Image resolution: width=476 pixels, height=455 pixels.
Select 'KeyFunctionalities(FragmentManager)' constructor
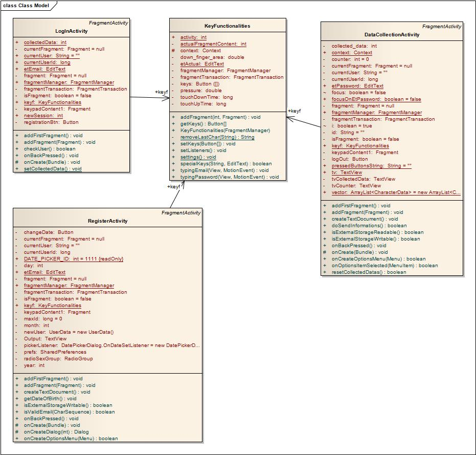click(225, 131)
